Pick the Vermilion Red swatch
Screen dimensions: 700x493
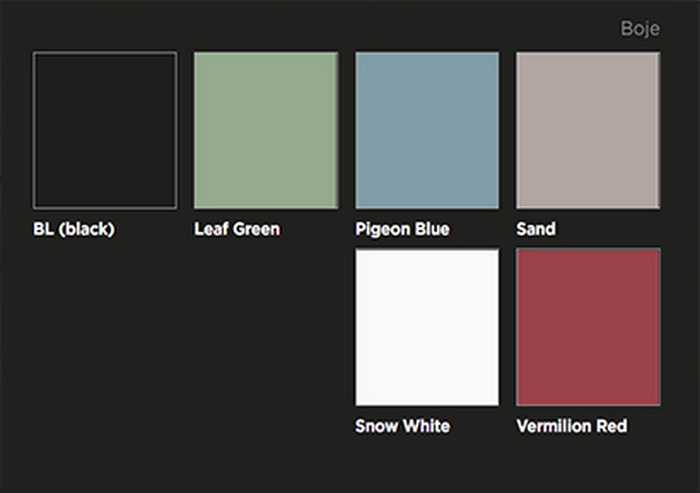(x=588, y=327)
